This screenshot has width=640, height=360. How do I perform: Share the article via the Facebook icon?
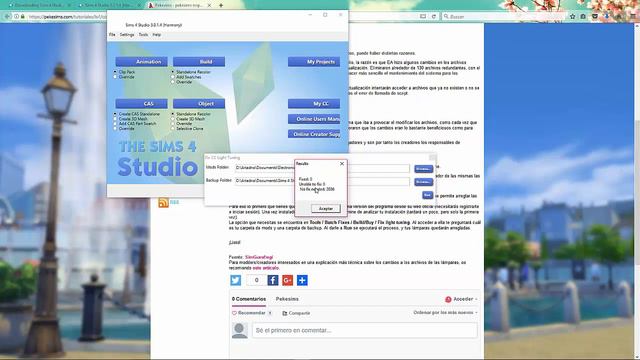coord(273,280)
